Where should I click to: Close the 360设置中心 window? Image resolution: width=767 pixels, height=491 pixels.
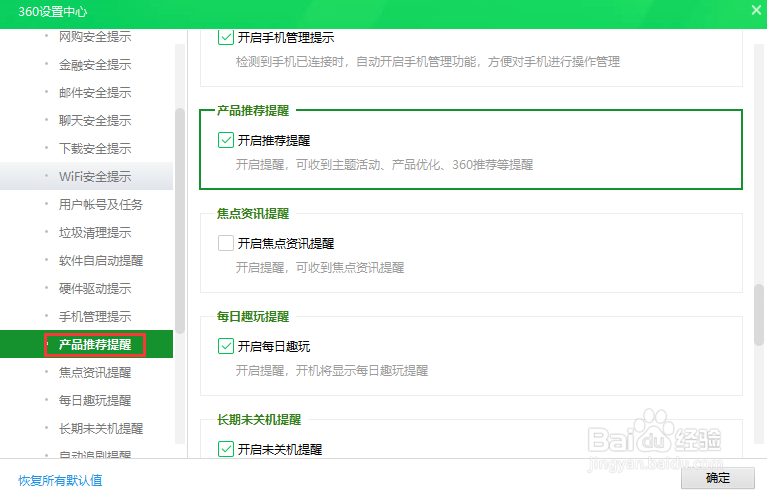756,10
